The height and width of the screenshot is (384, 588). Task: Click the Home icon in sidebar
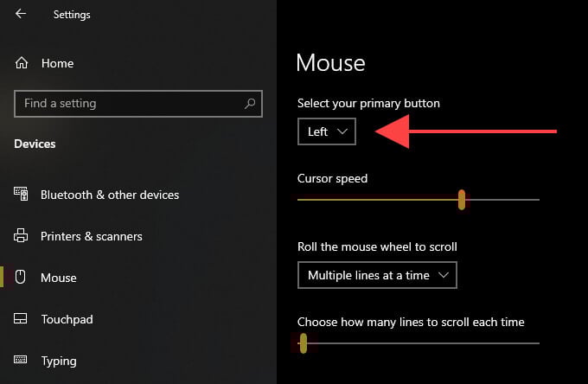pos(22,63)
